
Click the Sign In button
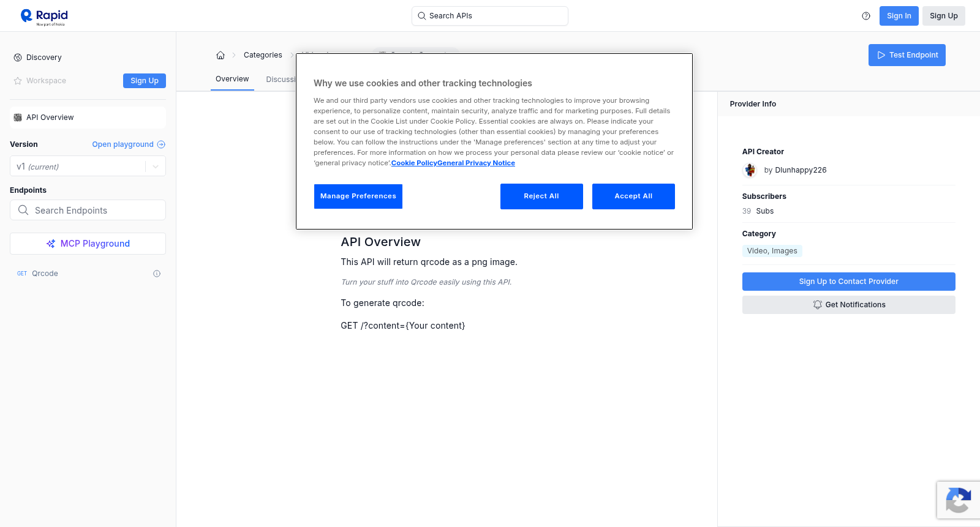click(x=899, y=16)
